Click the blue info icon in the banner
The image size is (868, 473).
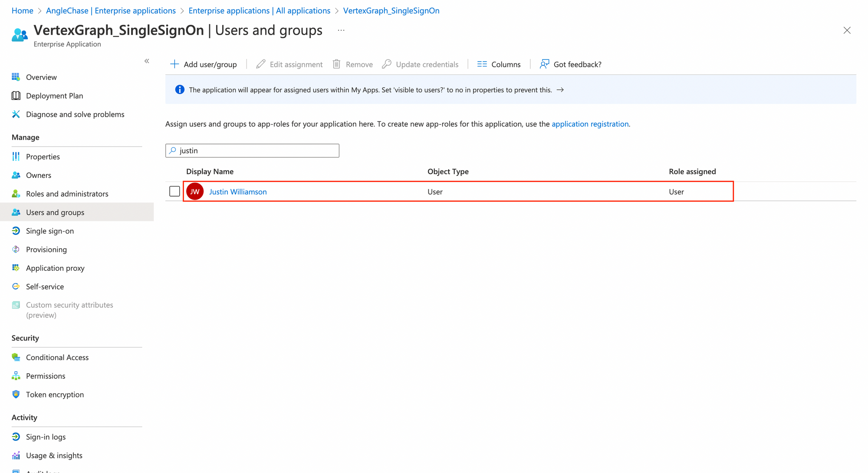(180, 90)
